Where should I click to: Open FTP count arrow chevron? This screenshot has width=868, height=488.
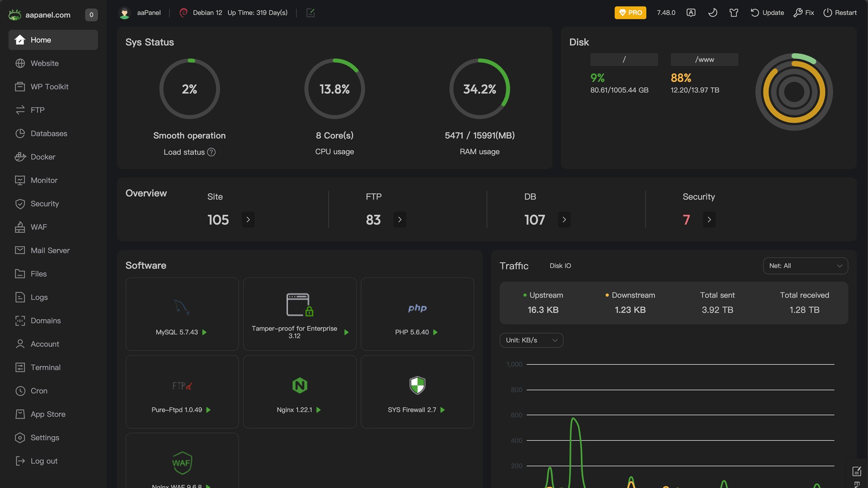[x=400, y=220]
